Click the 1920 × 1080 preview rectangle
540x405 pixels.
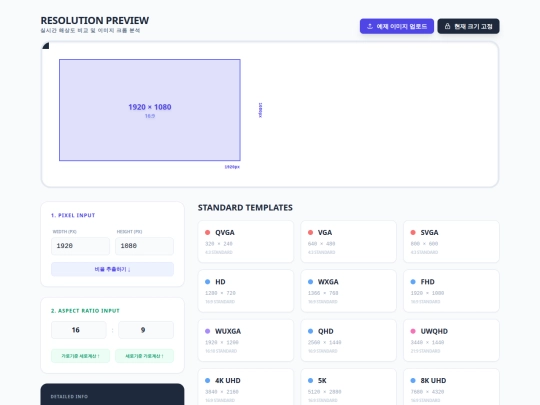[150, 110]
